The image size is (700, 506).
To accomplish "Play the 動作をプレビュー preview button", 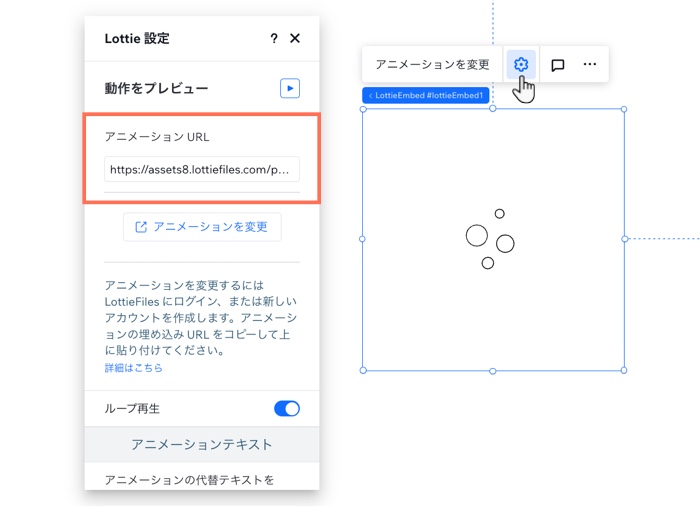I will point(290,88).
